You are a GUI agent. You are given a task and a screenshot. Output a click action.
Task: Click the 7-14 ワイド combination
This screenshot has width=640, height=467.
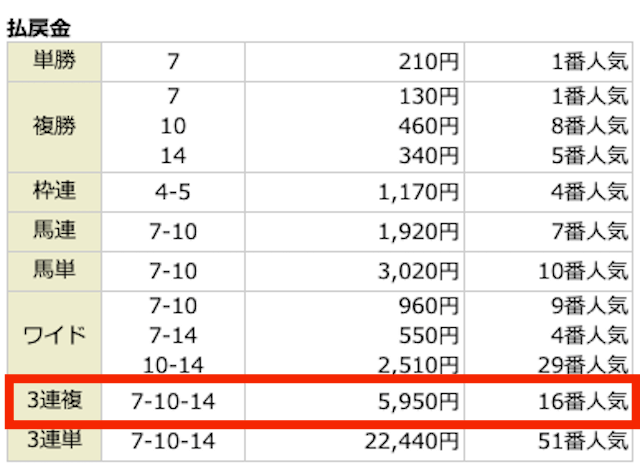(173, 336)
